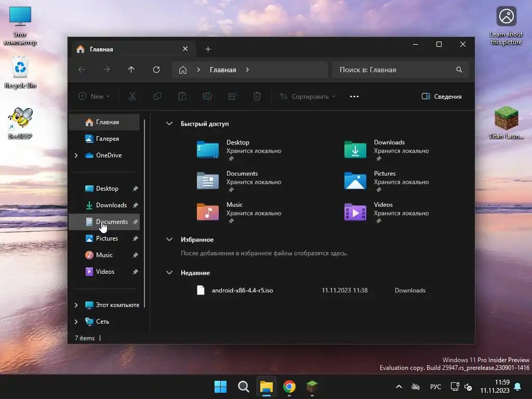This screenshot has height=399, width=532.
Task: Show hidden system tray icons
Action: tap(399, 387)
